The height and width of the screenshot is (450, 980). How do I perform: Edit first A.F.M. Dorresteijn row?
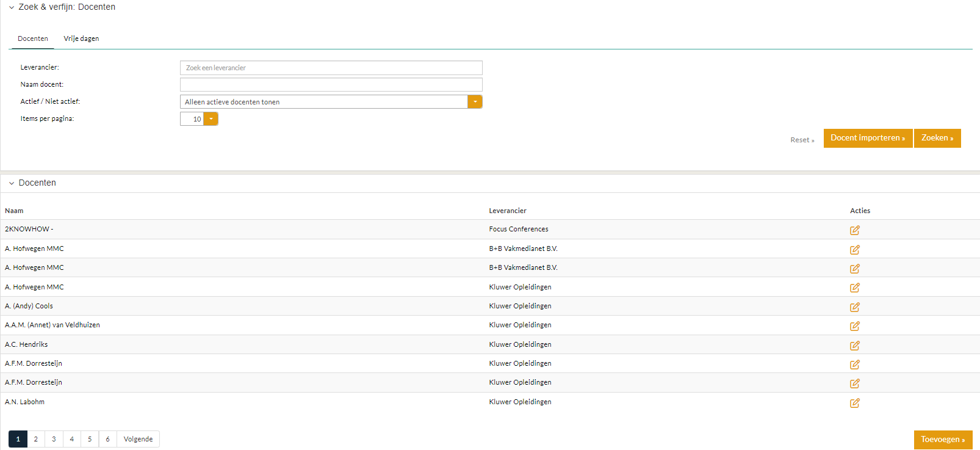pyautogui.click(x=854, y=365)
